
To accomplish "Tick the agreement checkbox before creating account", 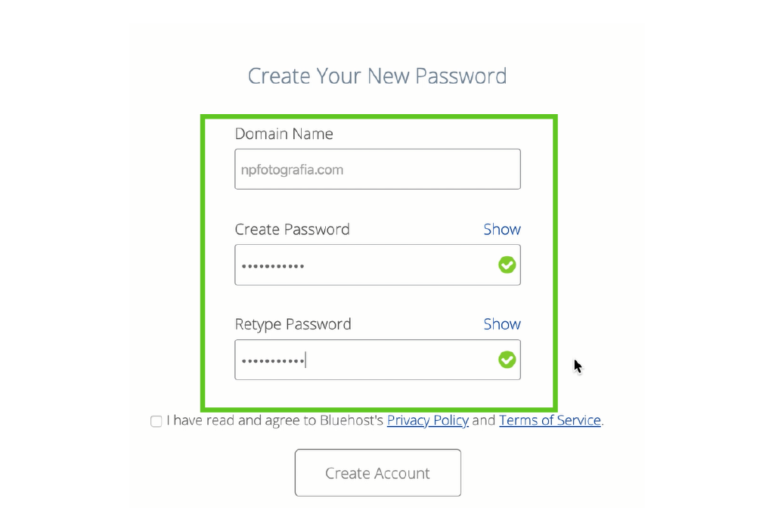I will pyautogui.click(x=156, y=421).
